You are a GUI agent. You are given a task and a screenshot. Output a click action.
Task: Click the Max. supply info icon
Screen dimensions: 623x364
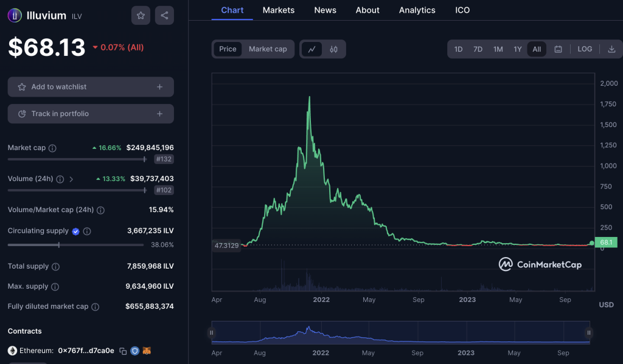tap(55, 287)
